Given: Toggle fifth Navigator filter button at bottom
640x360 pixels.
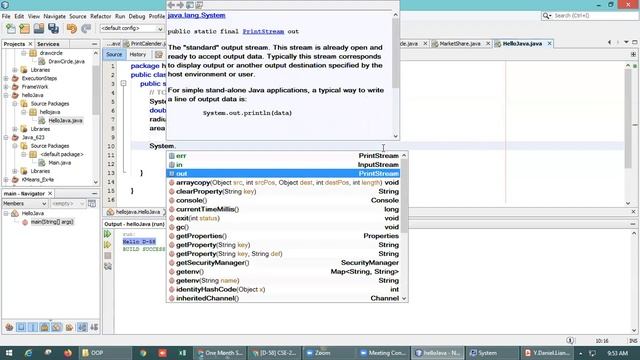Looking at the screenshot, I should click(57, 327).
